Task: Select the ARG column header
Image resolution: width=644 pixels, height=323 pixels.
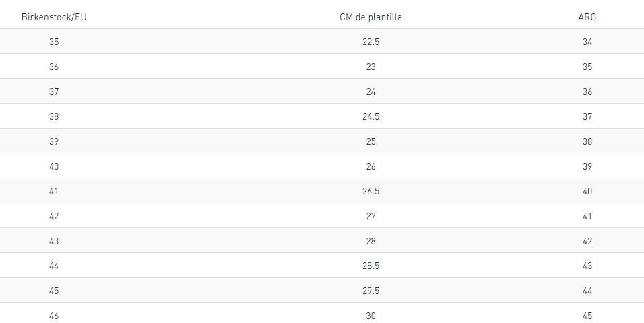Action: 587,17
